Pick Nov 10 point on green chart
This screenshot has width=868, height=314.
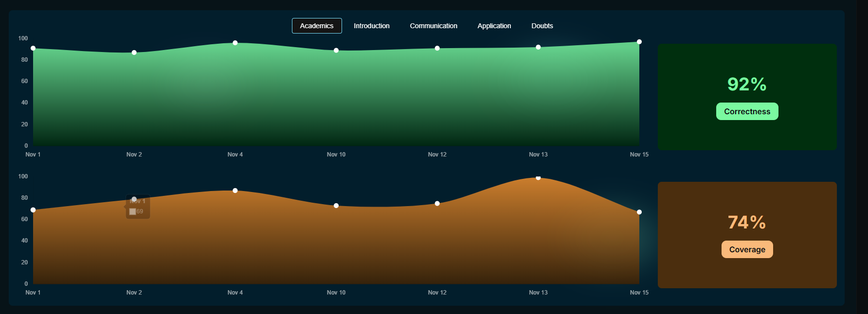pos(336,51)
